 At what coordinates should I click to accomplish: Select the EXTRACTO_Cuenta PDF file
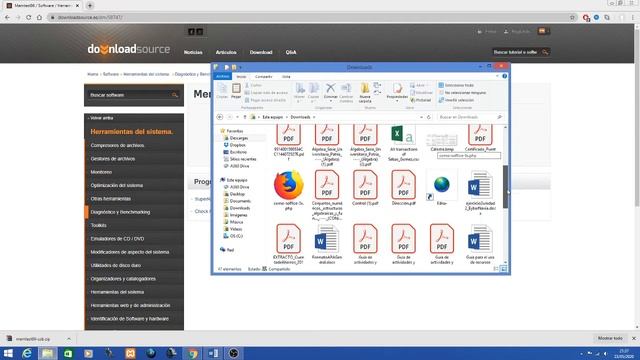(289, 244)
